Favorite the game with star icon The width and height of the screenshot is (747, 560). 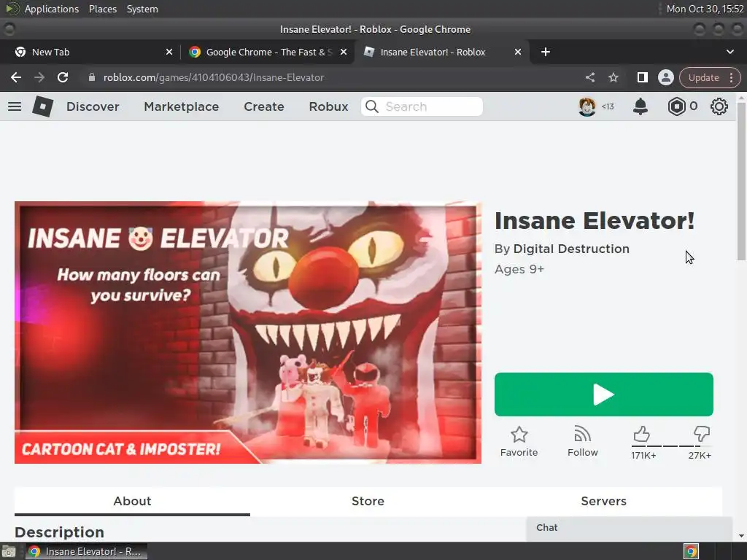(x=519, y=442)
